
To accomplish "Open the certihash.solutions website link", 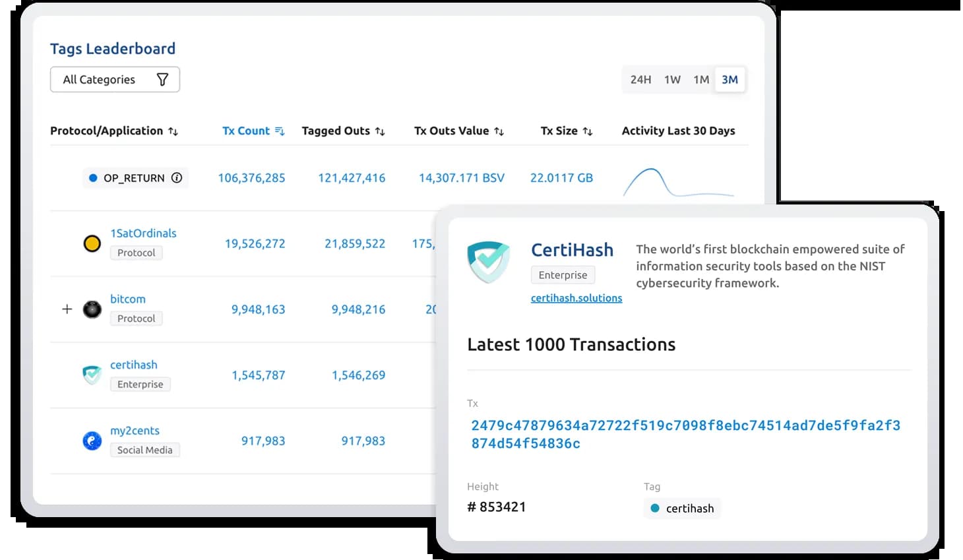I will coord(576,298).
